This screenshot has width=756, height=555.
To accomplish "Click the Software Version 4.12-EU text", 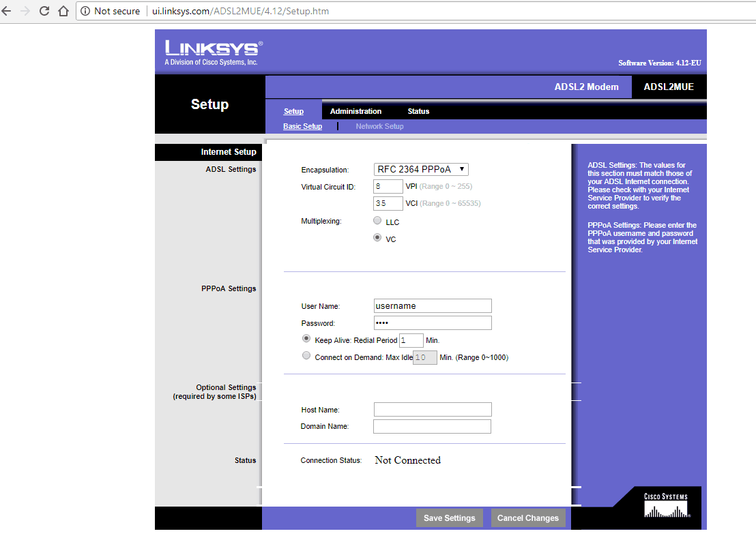I will [660, 63].
